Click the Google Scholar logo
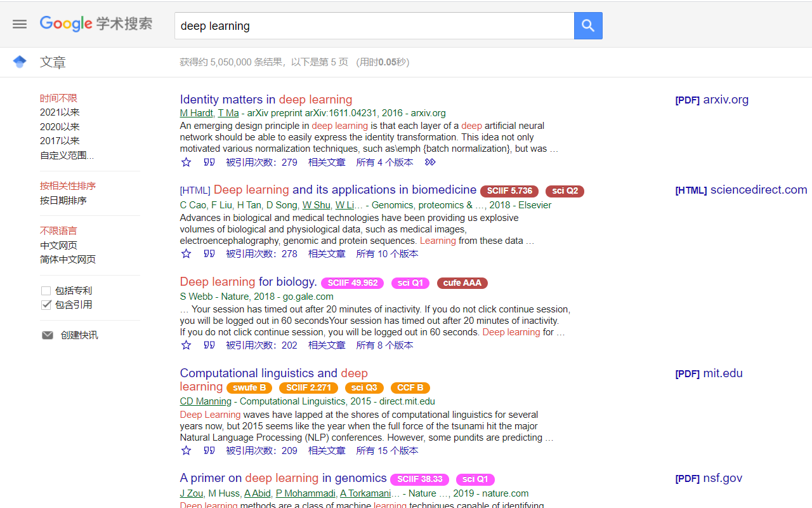 [96, 24]
